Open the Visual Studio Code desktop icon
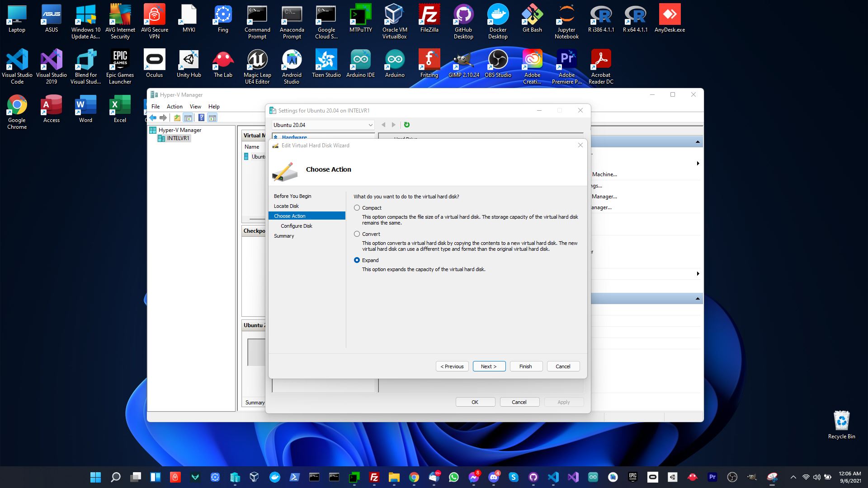Viewport: 868px width, 488px height. pyautogui.click(x=17, y=66)
